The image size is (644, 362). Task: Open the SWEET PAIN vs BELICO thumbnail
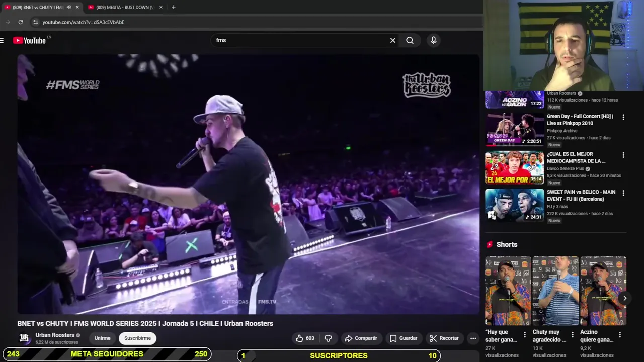514,205
